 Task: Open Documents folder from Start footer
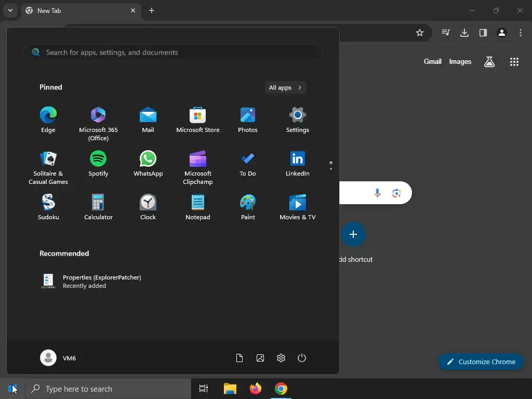[x=239, y=358]
